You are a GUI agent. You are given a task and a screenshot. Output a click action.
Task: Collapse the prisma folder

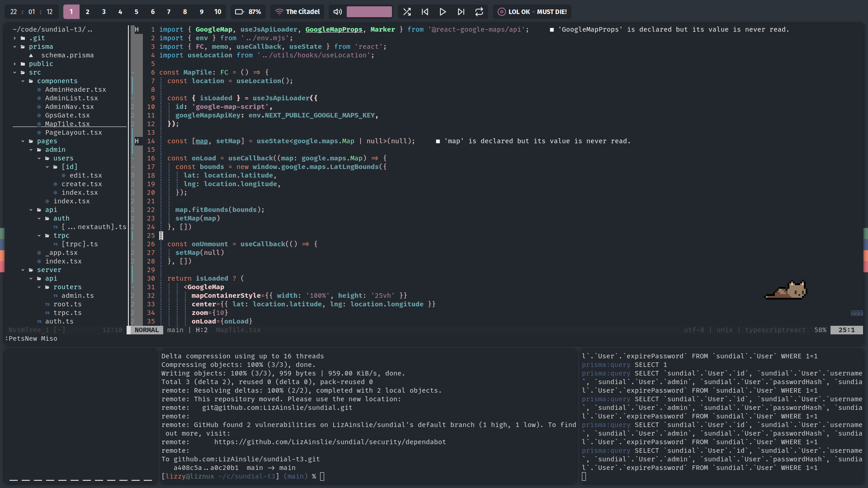pos(41,47)
